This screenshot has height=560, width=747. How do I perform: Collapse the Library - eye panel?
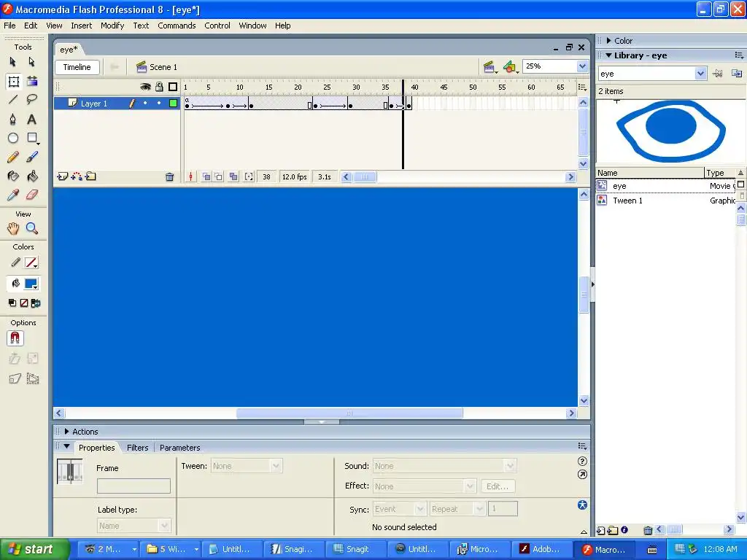(609, 55)
